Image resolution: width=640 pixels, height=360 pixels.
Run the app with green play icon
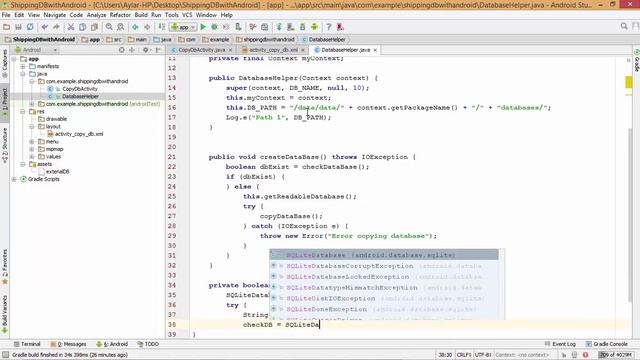(x=203, y=27)
